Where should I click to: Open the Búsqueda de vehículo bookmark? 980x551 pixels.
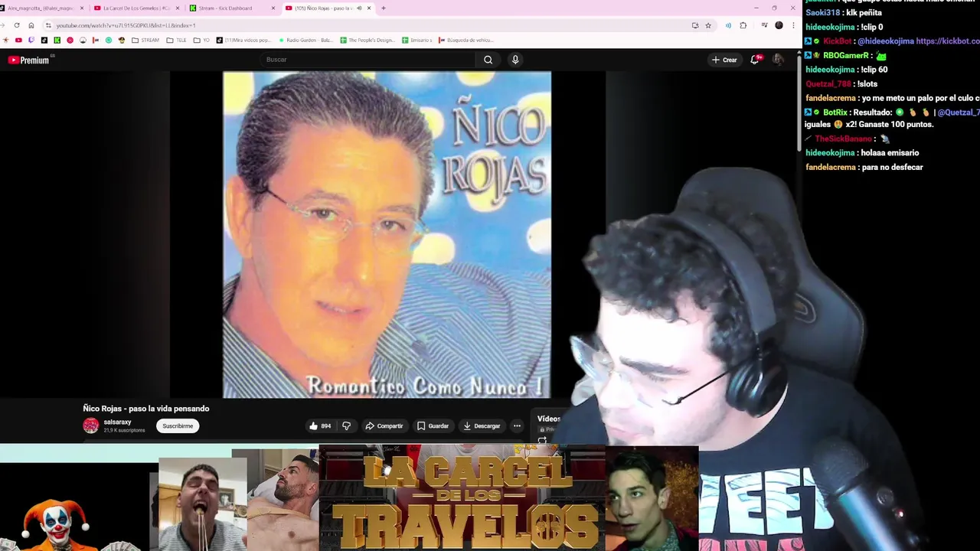(465, 40)
